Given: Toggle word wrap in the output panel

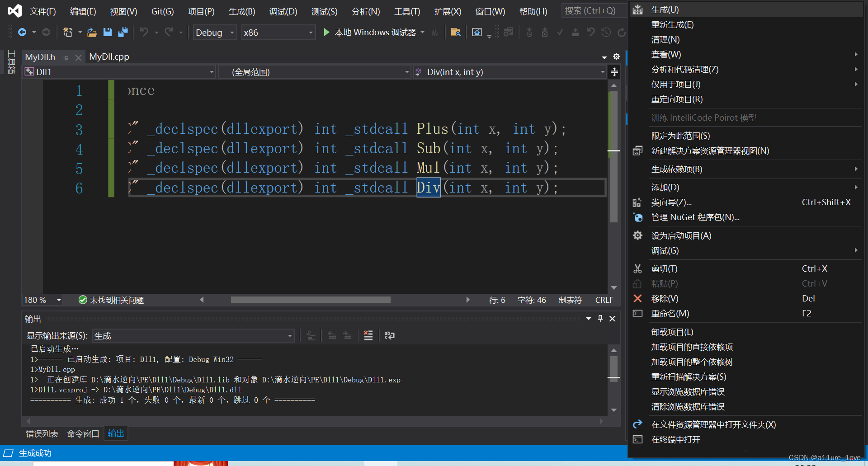Looking at the screenshot, I should tap(389, 335).
